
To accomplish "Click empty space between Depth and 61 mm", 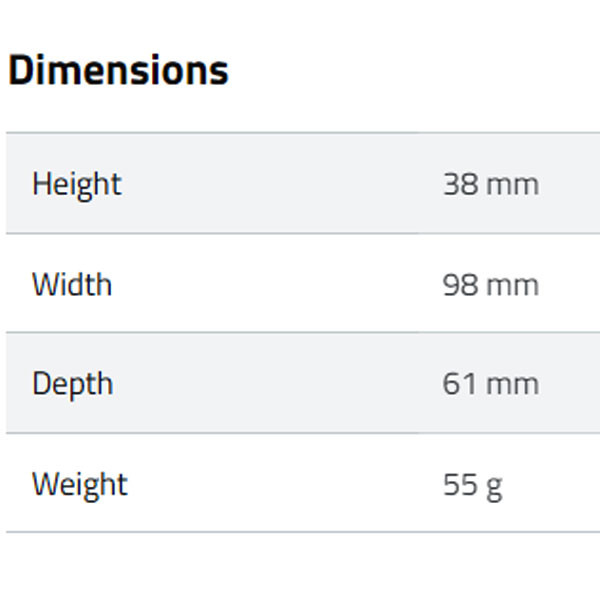I will pos(280,384).
